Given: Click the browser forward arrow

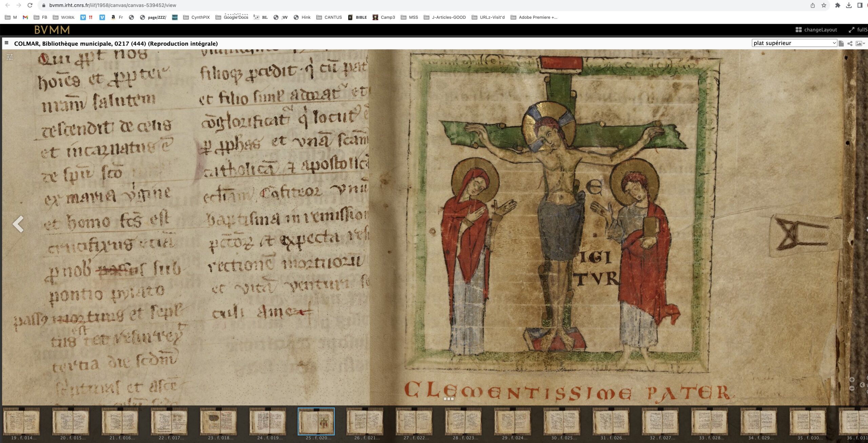Looking at the screenshot, I should point(19,5).
